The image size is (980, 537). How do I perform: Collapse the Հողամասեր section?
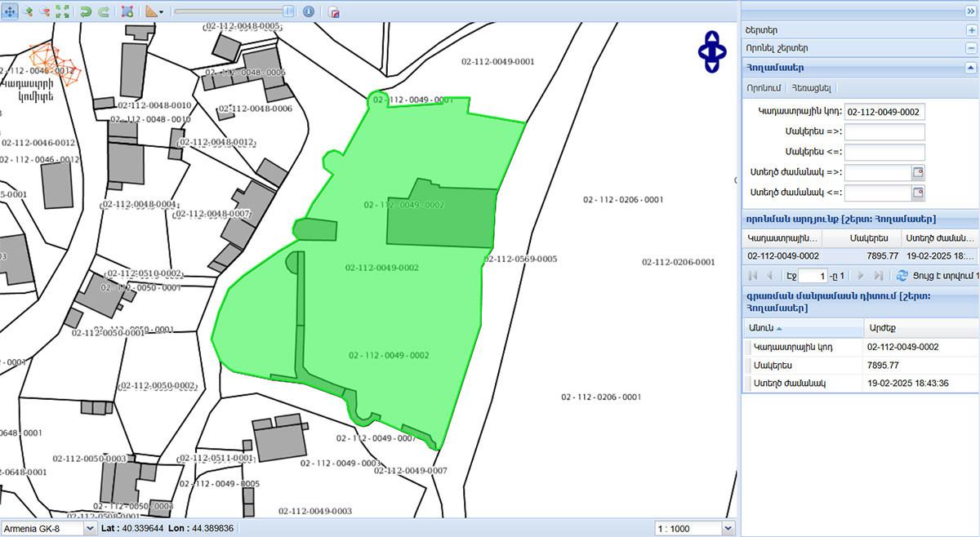coord(971,68)
